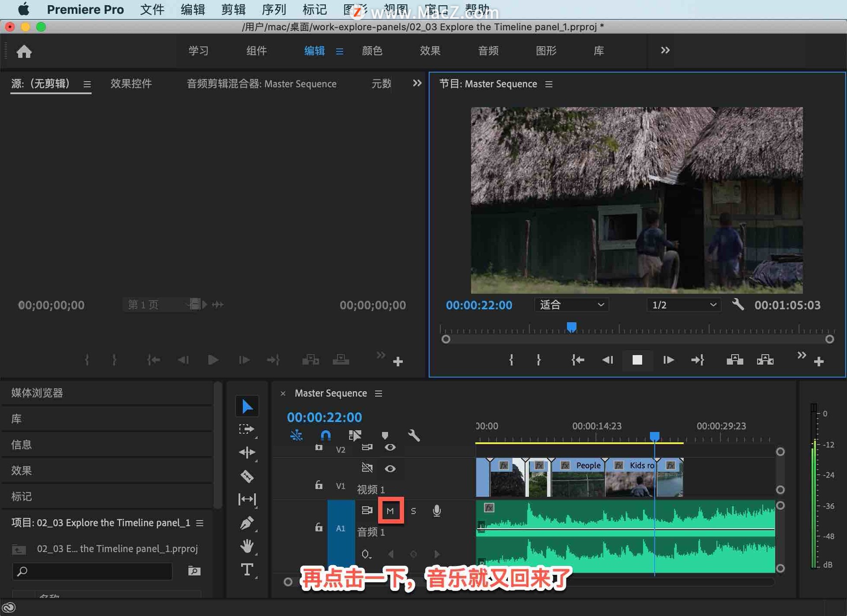Screen dimensions: 847x616
Task: Open Program Monitor panel menu
Action: [549, 84]
